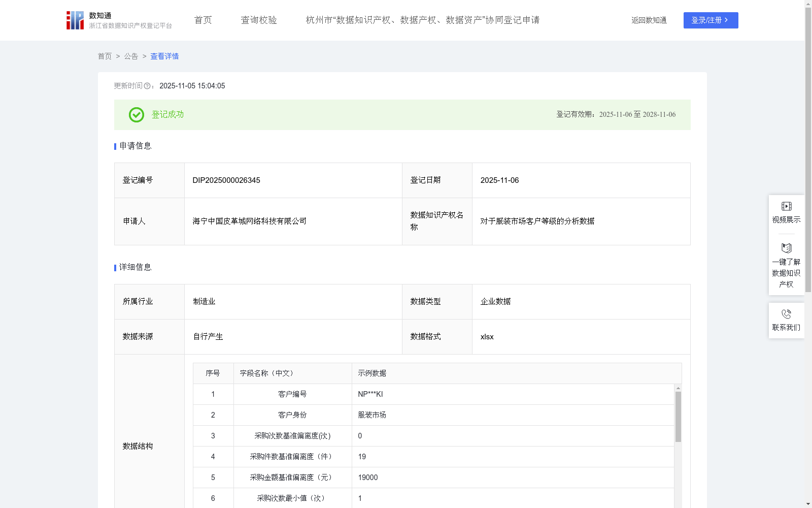Click the xlsx data format value

tap(487, 337)
